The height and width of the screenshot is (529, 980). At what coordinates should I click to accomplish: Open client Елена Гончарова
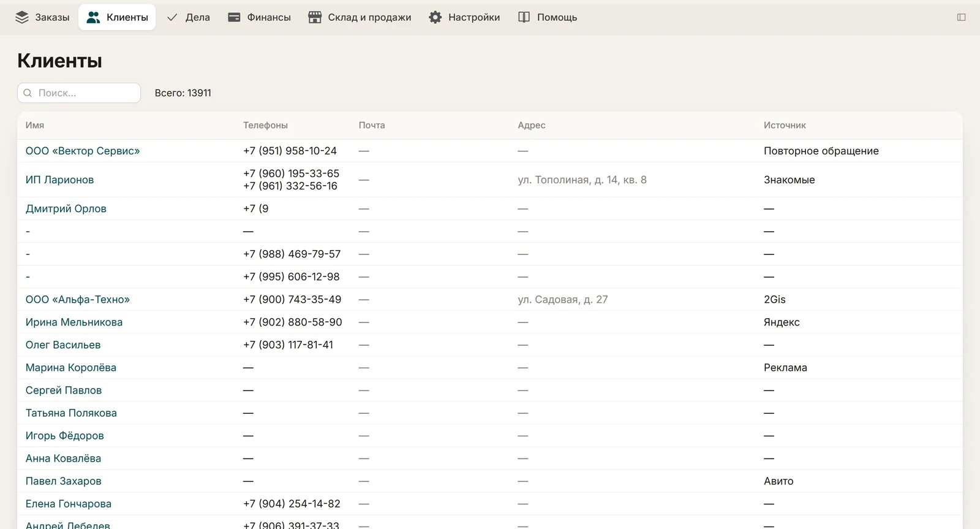[69, 503]
